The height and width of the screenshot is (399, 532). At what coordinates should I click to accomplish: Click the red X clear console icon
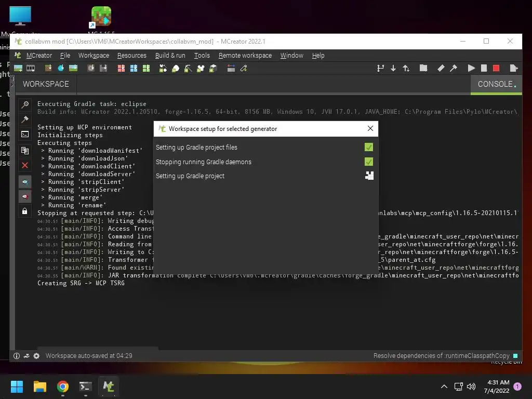point(25,165)
